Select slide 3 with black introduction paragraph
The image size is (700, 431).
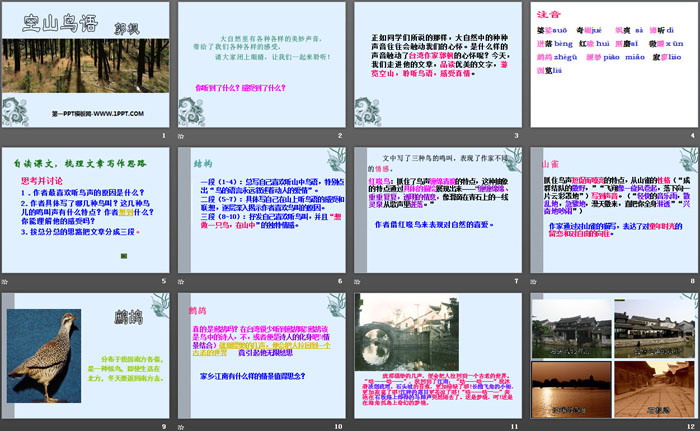438,65
